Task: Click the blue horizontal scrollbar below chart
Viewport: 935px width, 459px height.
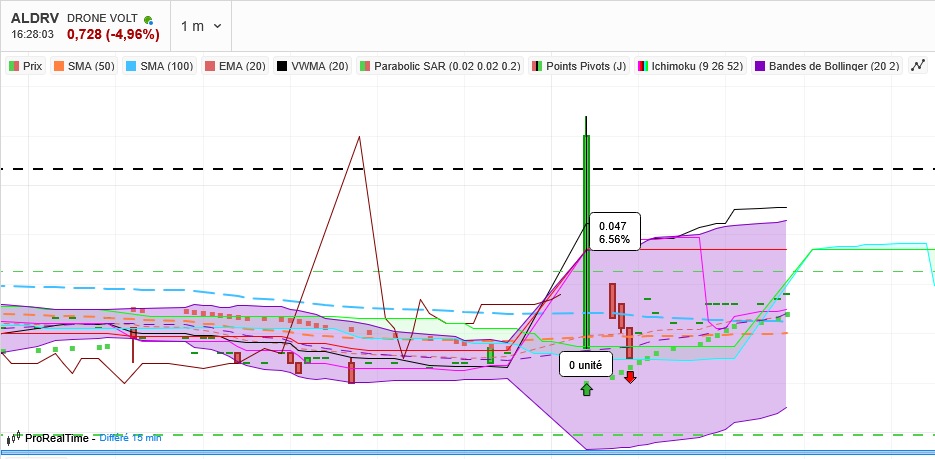Action: click(468, 454)
